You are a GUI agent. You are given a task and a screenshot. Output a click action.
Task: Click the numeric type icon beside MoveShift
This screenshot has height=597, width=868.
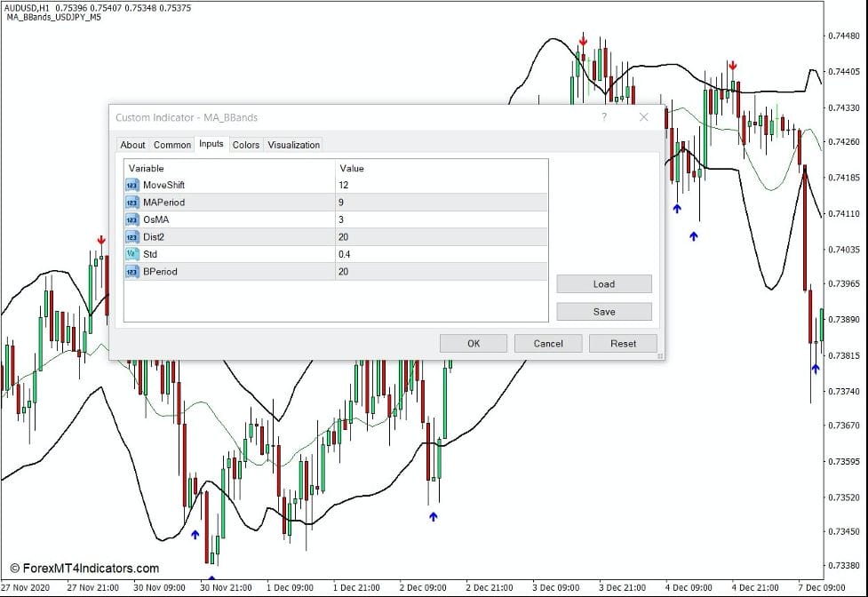click(x=131, y=185)
